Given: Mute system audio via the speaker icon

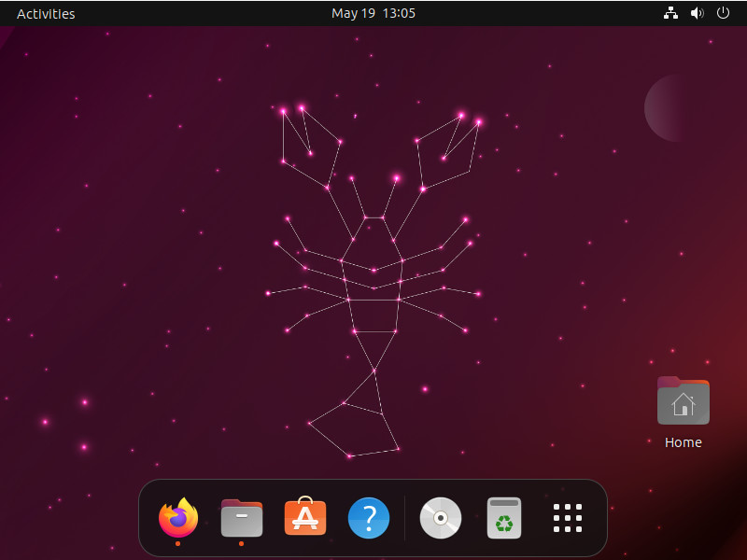Looking at the screenshot, I should 697,13.
